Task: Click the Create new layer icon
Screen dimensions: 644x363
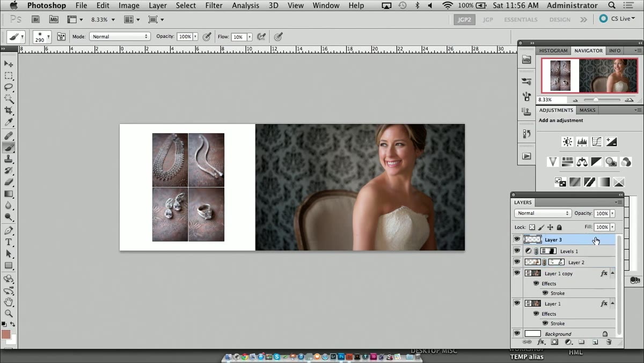Action: tap(595, 342)
